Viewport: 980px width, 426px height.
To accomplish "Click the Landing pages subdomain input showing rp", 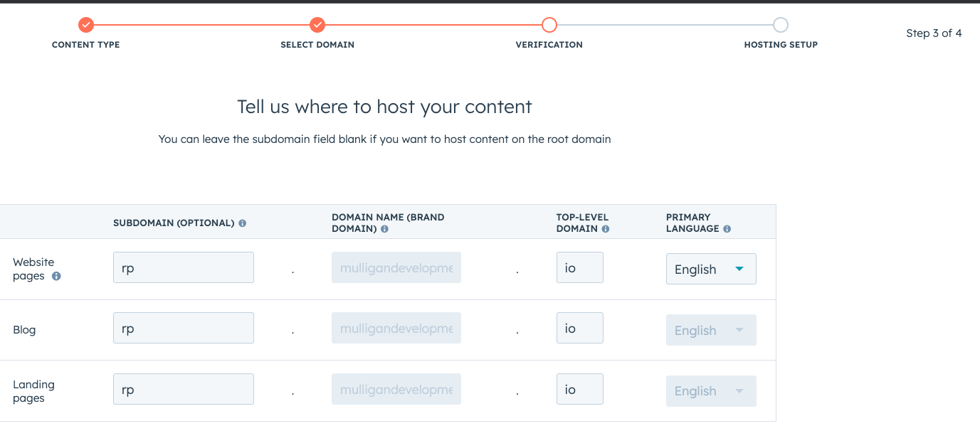I will pyautogui.click(x=183, y=388).
